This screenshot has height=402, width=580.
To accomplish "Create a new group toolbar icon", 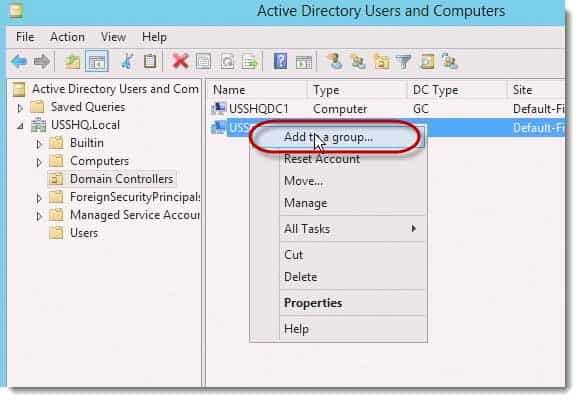I will [358, 61].
